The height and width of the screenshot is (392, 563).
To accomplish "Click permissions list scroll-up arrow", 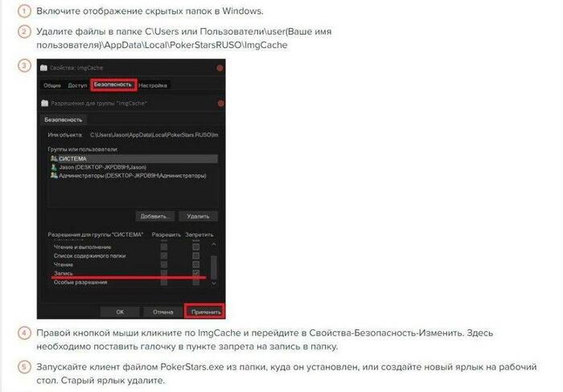I will (214, 244).
